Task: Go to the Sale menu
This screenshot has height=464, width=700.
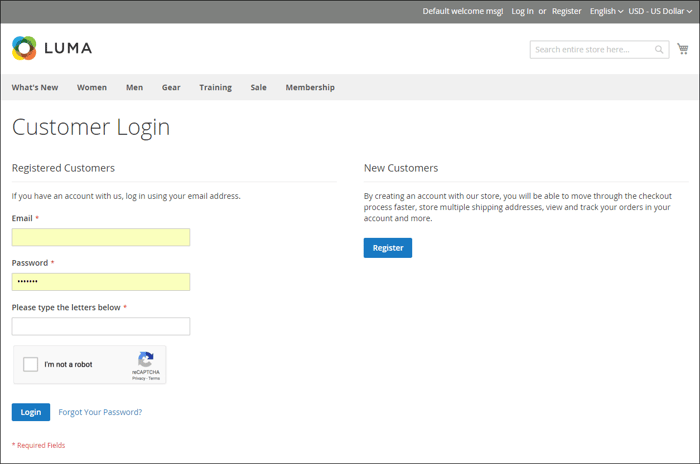Action: coord(258,87)
